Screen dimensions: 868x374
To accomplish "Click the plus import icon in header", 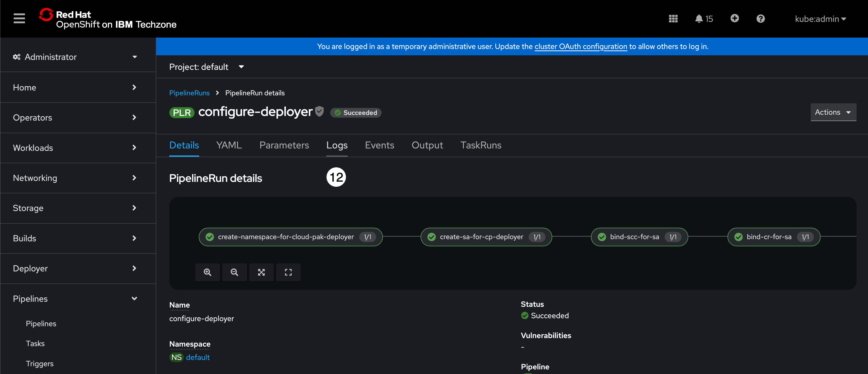I will click(x=735, y=18).
